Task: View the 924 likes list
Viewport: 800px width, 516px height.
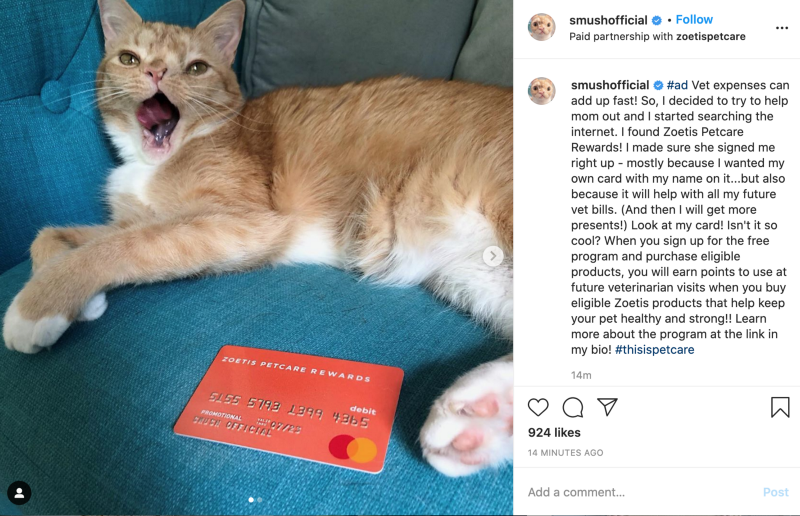Action: [x=554, y=433]
